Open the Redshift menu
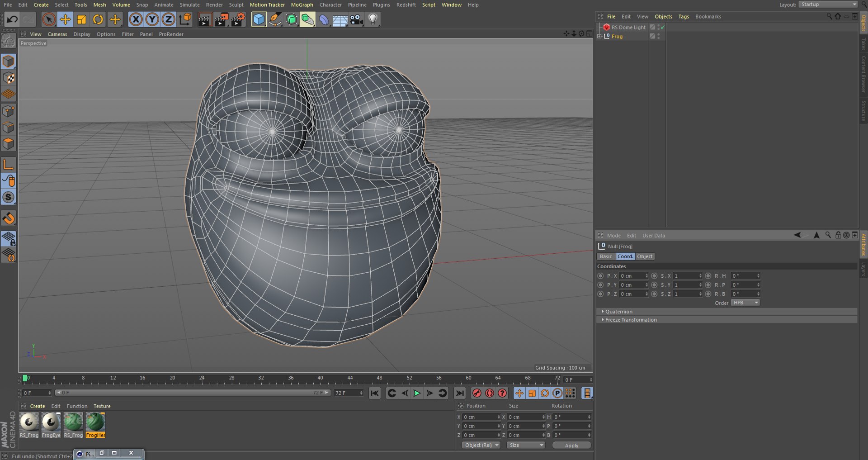Viewport: 868px width, 460px height. 406,5
